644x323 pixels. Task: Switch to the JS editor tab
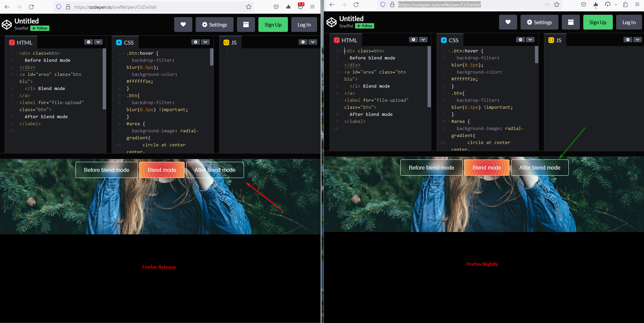click(x=230, y=42)
